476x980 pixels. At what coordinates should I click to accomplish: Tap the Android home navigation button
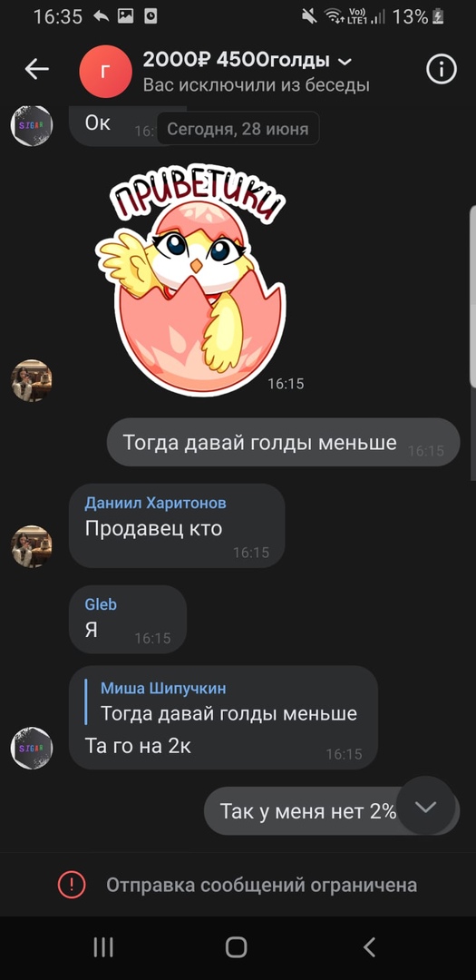click(x=236, y=947)
